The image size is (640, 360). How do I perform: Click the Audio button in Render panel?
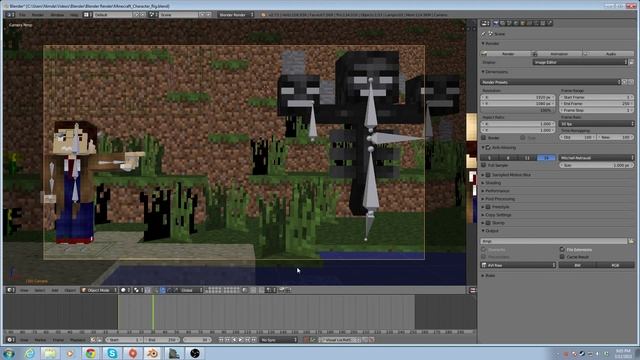tap(609, 54)
